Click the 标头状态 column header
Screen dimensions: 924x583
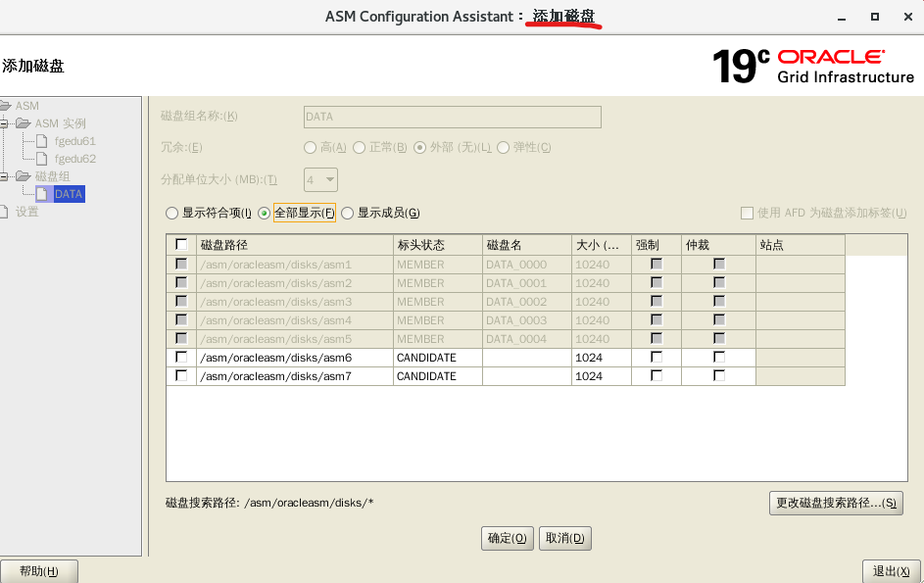pyautogui.click(x=438, y=245)
